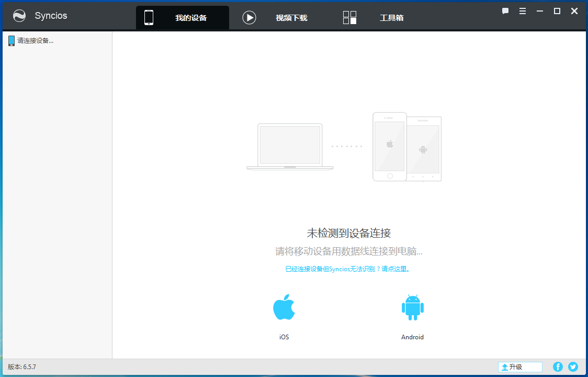Click the blue Apple iOS icon
The height and width of the screenshot is (377, 588).
pyautogui.click(x=284, y=307)
